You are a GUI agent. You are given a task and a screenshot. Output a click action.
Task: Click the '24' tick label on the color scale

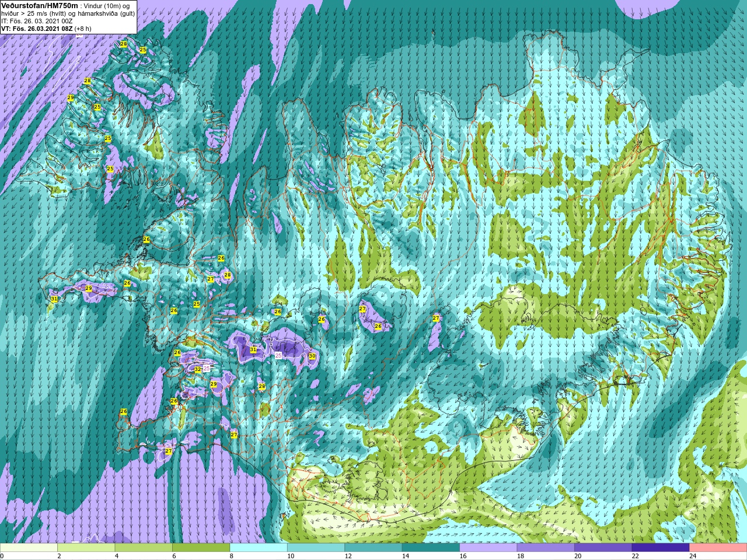click(693, 556)
